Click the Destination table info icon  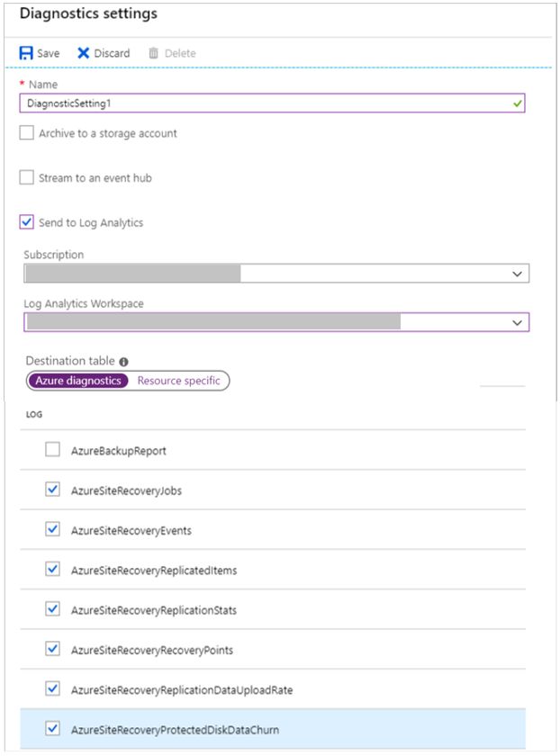tap(124, 362)
